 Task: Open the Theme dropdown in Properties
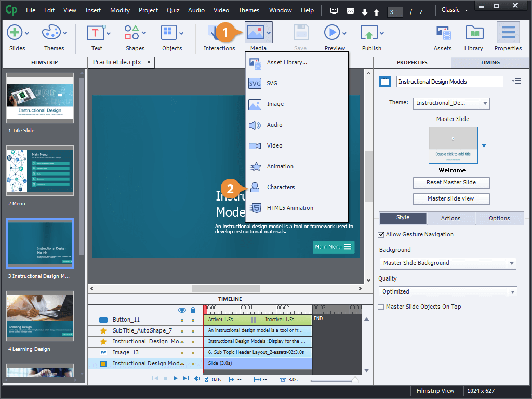451,103
